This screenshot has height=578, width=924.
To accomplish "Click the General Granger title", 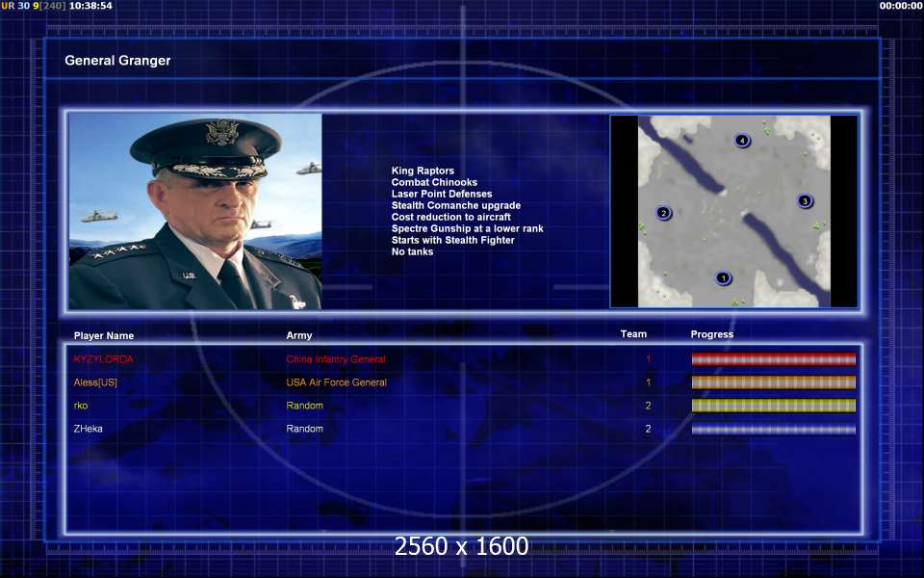I will (117, 61).
